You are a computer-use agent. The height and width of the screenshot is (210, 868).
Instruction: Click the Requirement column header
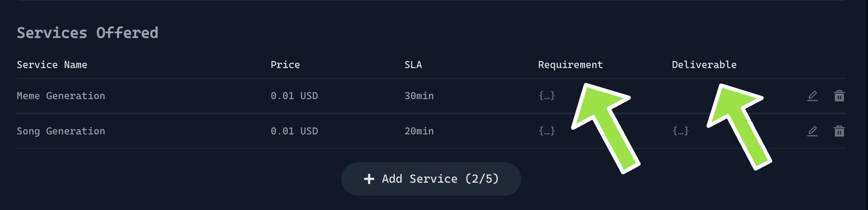(x=570, y=65)
